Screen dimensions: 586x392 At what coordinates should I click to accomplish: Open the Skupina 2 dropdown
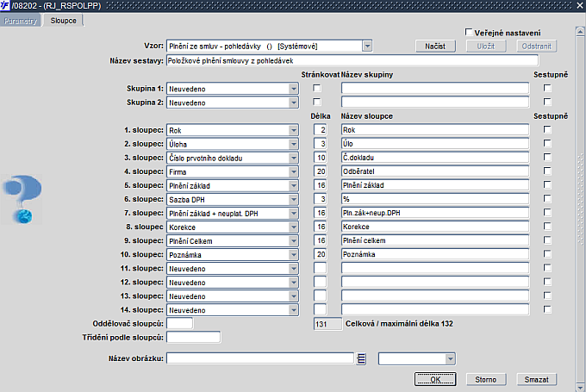tap(294, 103)
